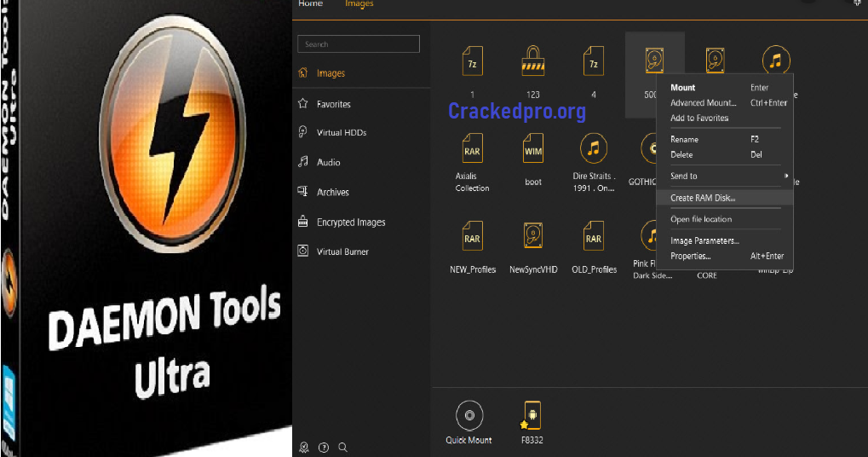Select the NEW_Profiles RAR archive
The image size is (868, 457).
472,236
